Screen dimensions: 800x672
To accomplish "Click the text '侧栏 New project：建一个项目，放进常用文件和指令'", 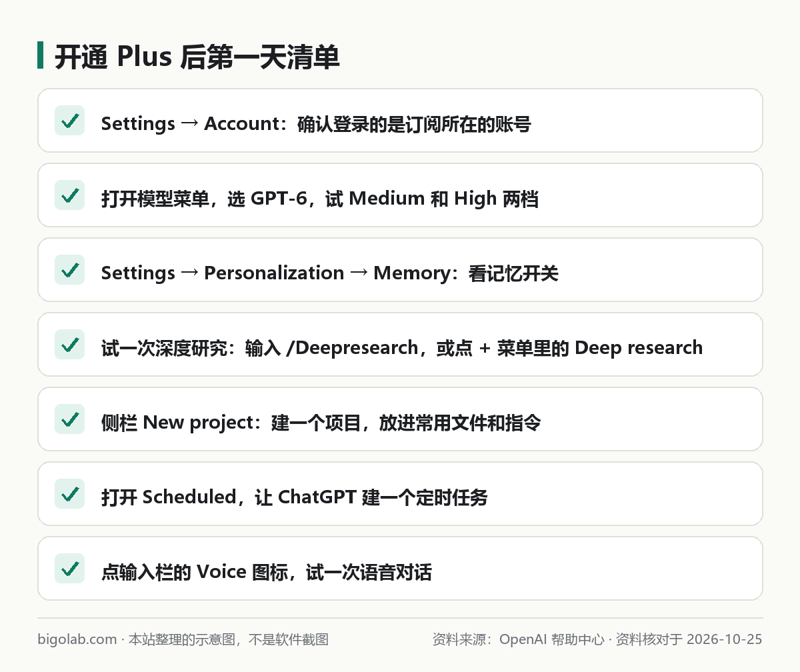I will (x=321, y=423).
